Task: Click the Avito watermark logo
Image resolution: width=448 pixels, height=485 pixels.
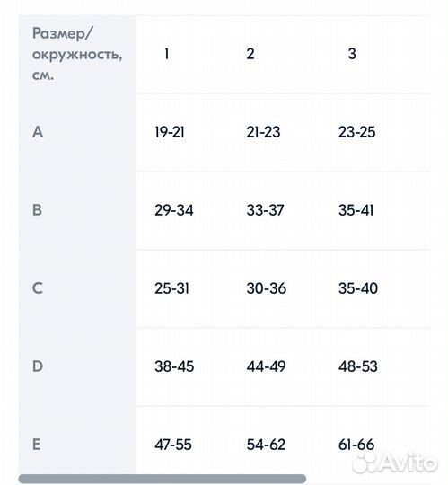Action: click(x=395, y=463)
